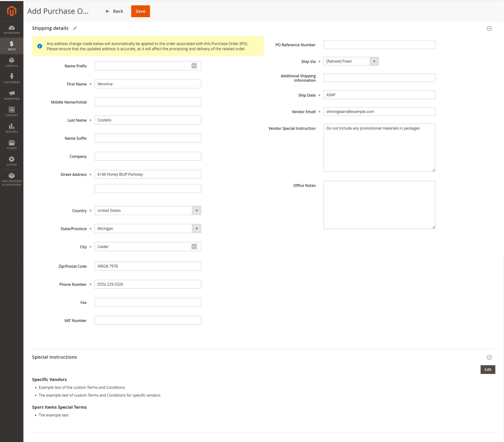Open the System menu in sidebar
The image size is (504, 442).
point(12,161)
